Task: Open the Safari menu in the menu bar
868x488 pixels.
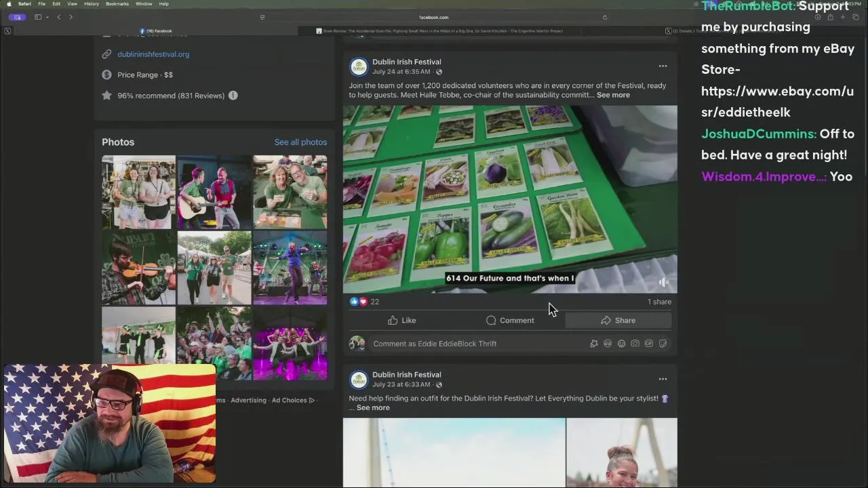Action: click(x=24, y=4)
